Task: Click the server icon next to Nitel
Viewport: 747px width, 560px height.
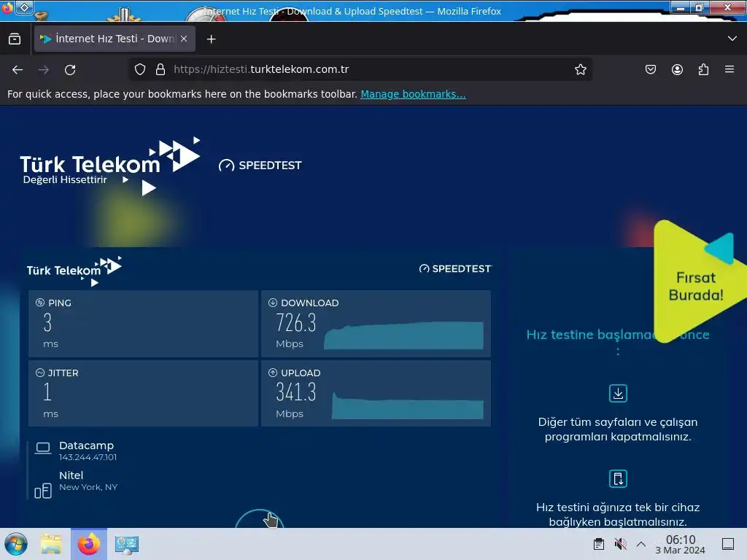Action: (x=43, y=491)
